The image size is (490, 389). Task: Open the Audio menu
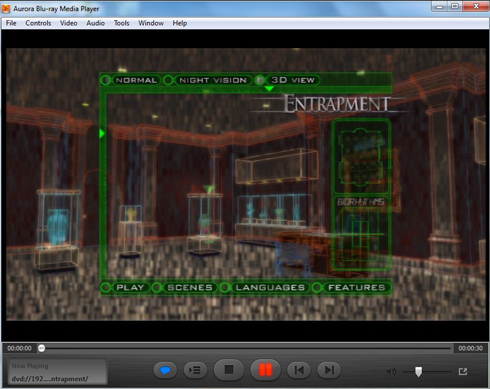click(x=95, y=23)
